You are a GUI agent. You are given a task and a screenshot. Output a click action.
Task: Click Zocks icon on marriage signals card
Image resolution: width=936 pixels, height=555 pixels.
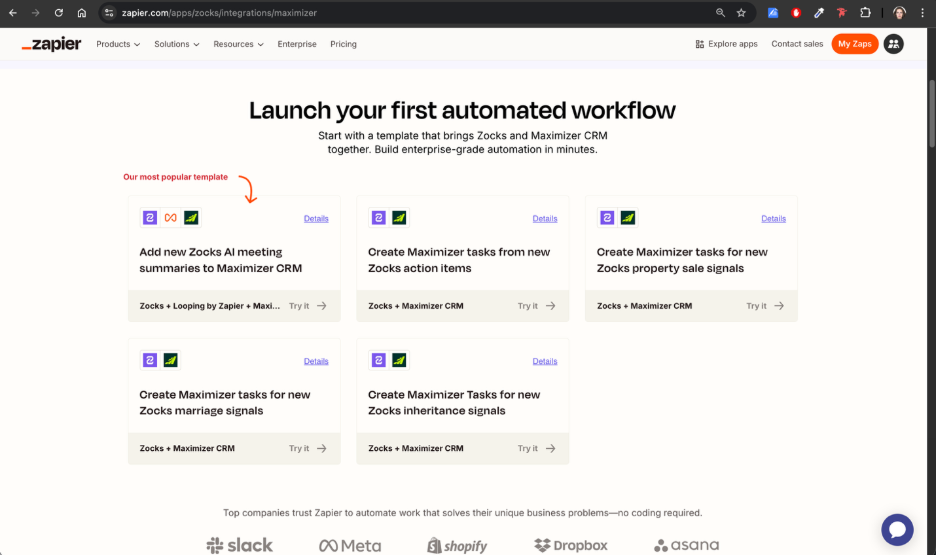(150, 360)
